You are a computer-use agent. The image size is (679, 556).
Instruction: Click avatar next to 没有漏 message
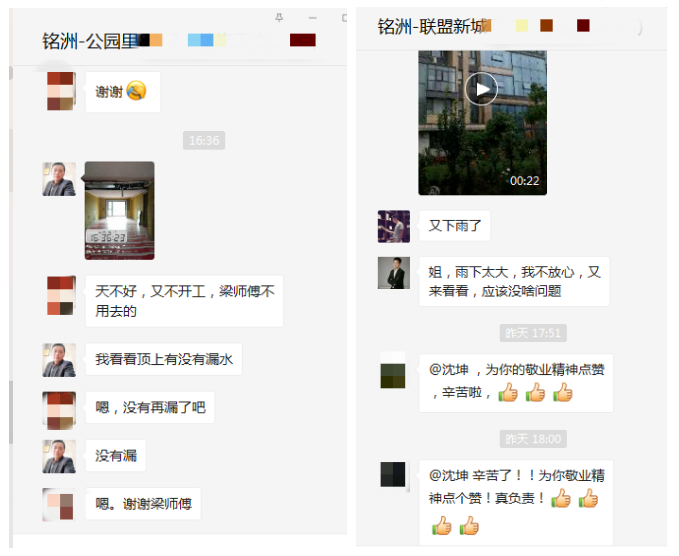click(x=59, y=456)
